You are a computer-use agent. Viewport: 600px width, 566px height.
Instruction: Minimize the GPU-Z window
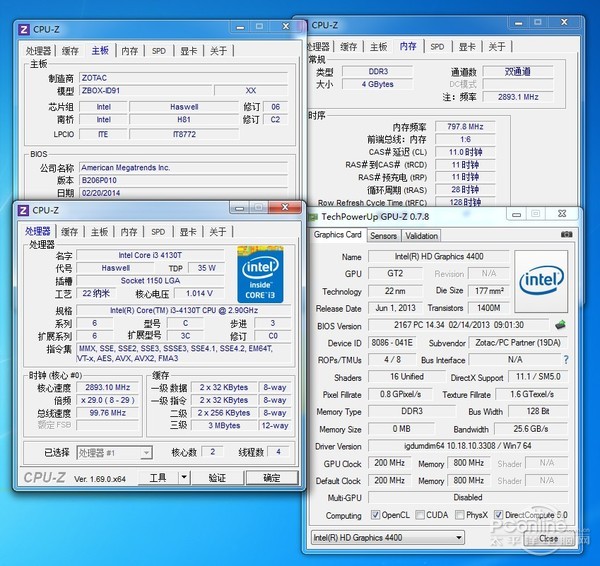pos(516,214)
